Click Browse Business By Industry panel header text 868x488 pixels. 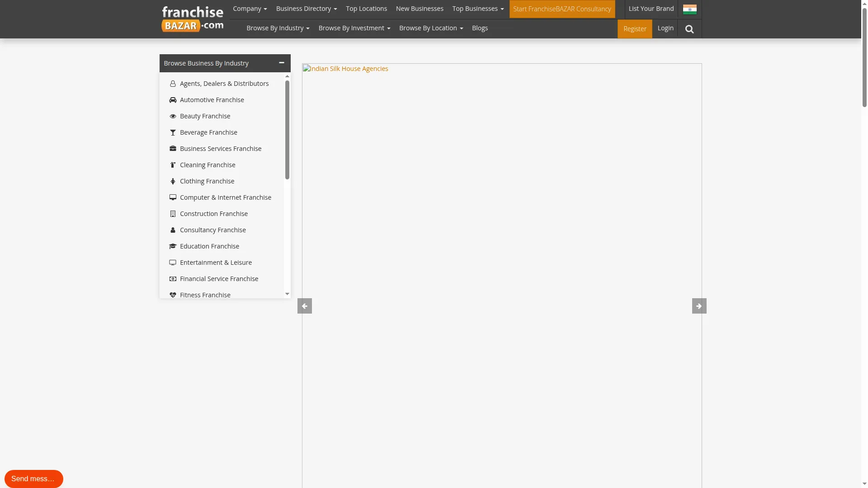point(206,63)
